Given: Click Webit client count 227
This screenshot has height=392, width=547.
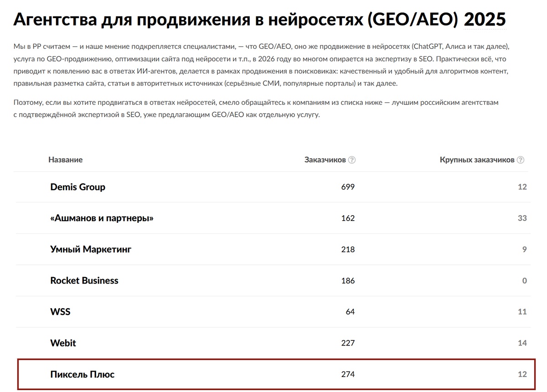Looking at the screenshot, I should coord(347,343).
